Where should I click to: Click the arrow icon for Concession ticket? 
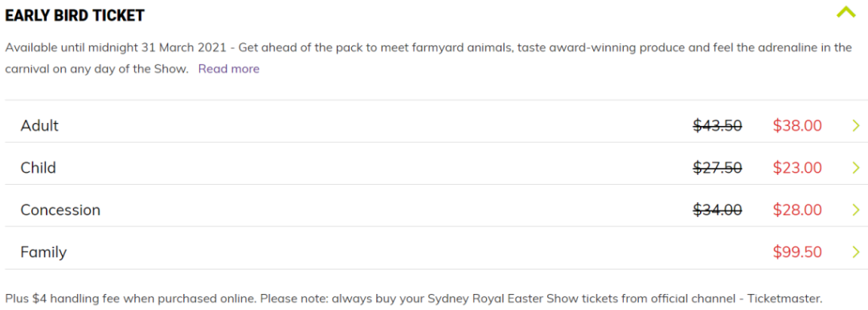click(x=856, y=210)
